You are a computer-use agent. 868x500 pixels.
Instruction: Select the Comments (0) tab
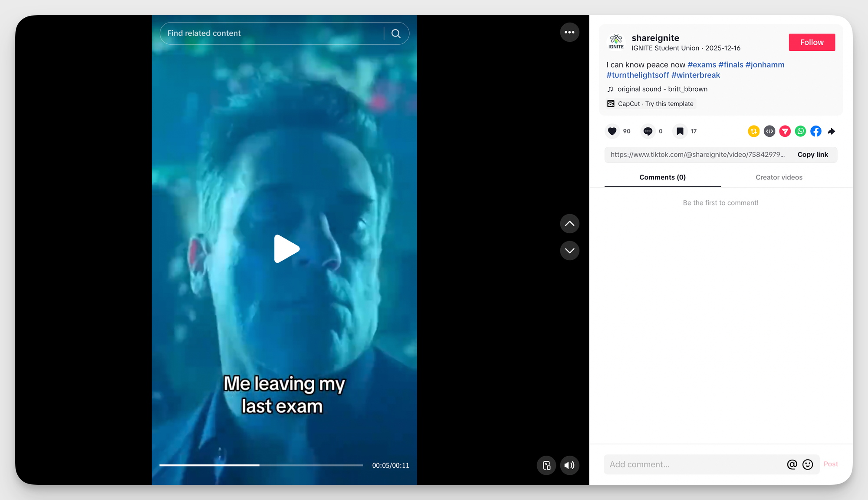coord(662,177)
